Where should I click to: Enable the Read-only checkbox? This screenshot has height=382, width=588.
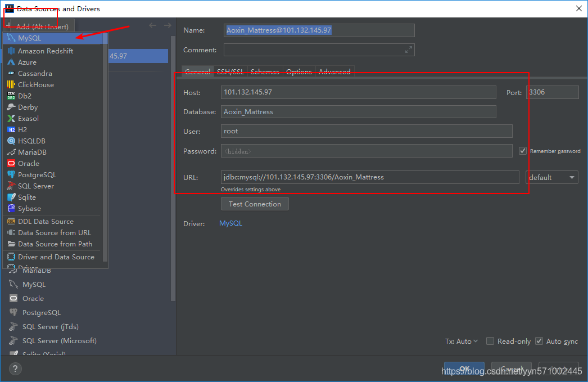490,341
